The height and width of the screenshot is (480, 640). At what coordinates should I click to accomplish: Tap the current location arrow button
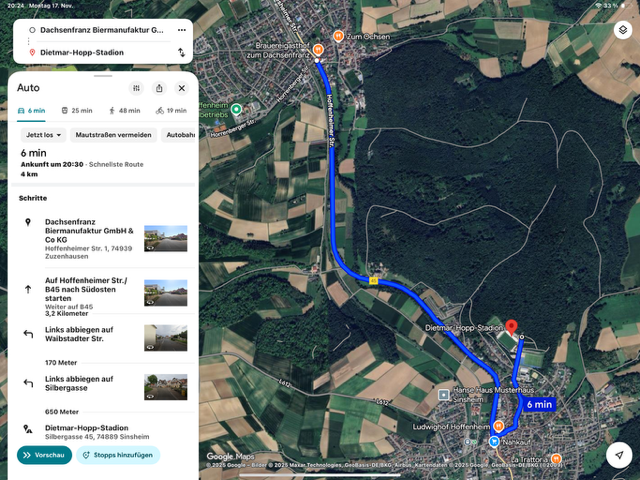point(619,455)
